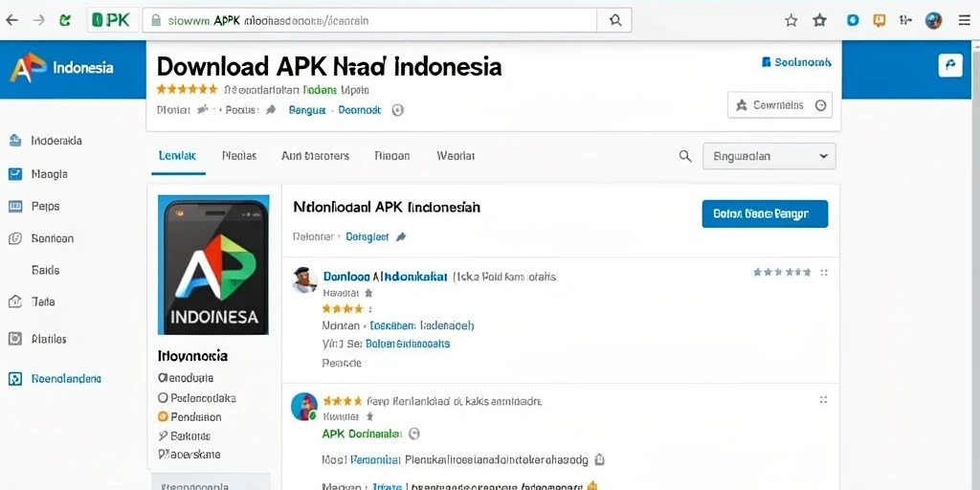Open the And trierorers tab

pyautogui.click(x=315, y=156)
